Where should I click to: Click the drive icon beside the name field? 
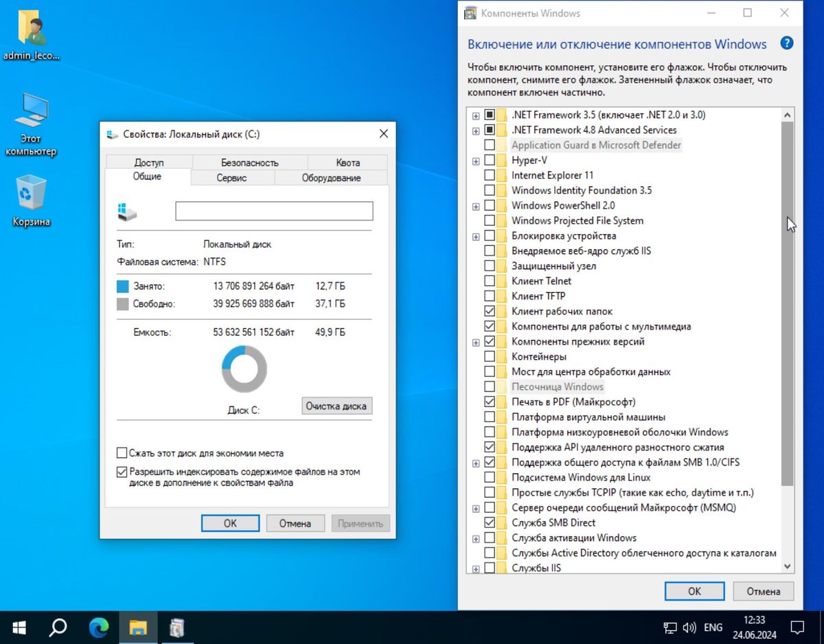127,211
